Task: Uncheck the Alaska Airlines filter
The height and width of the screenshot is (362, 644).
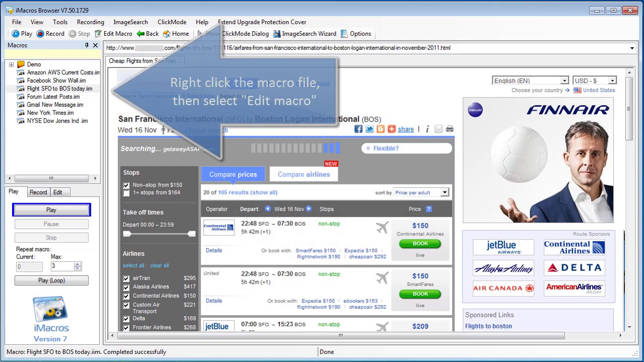Action: [126, 288]
